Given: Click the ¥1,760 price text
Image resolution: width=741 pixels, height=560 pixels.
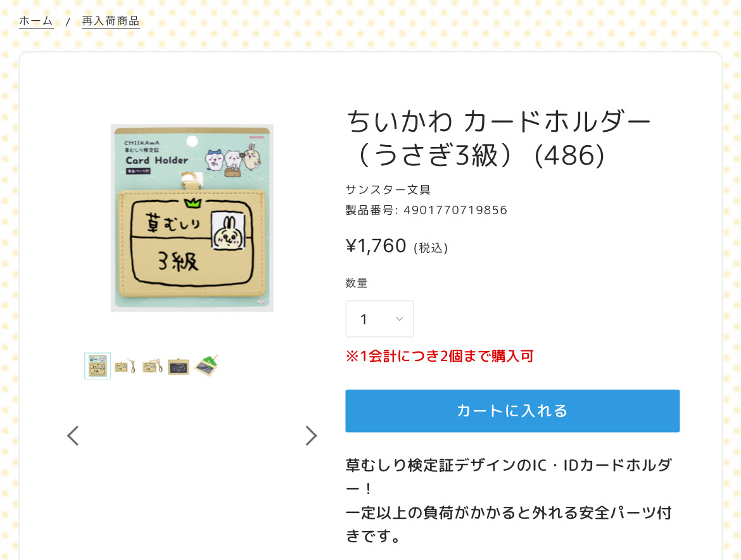Looking at the screenshot, I should click(x=376, y=246).
